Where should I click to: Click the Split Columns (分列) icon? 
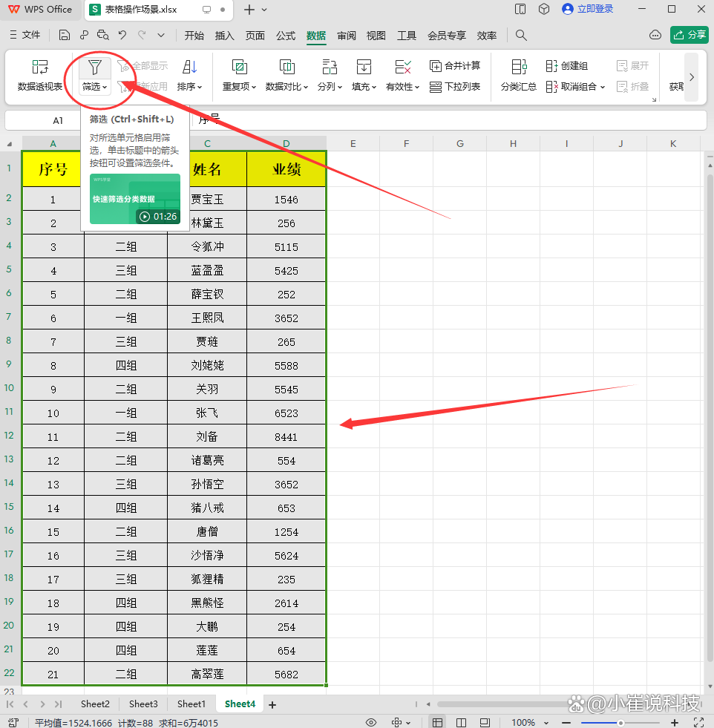coord(330,68)
